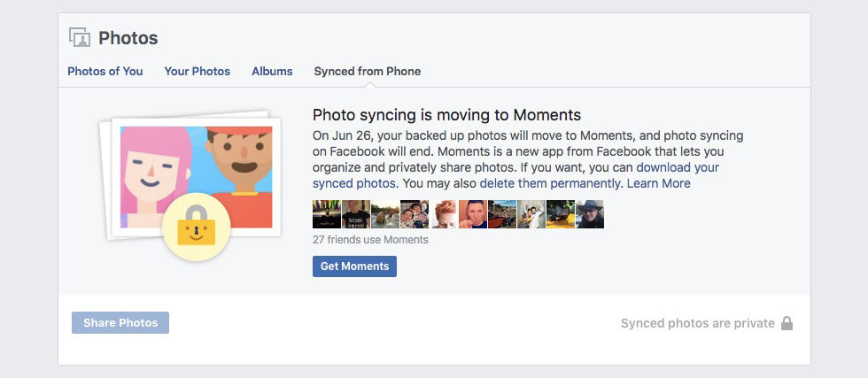
Task: Click the Moments illustration of two people
Action: [x=196, y=177]
